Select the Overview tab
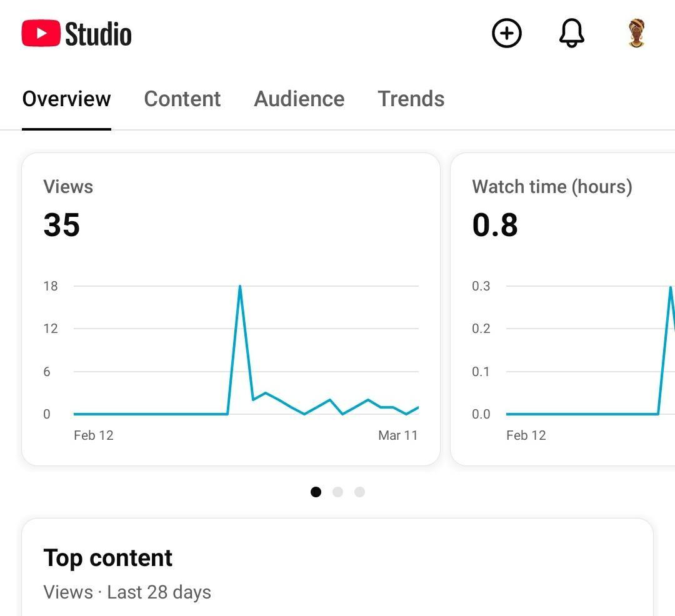This screenshot has height=616, width=675. coord(66,99)
